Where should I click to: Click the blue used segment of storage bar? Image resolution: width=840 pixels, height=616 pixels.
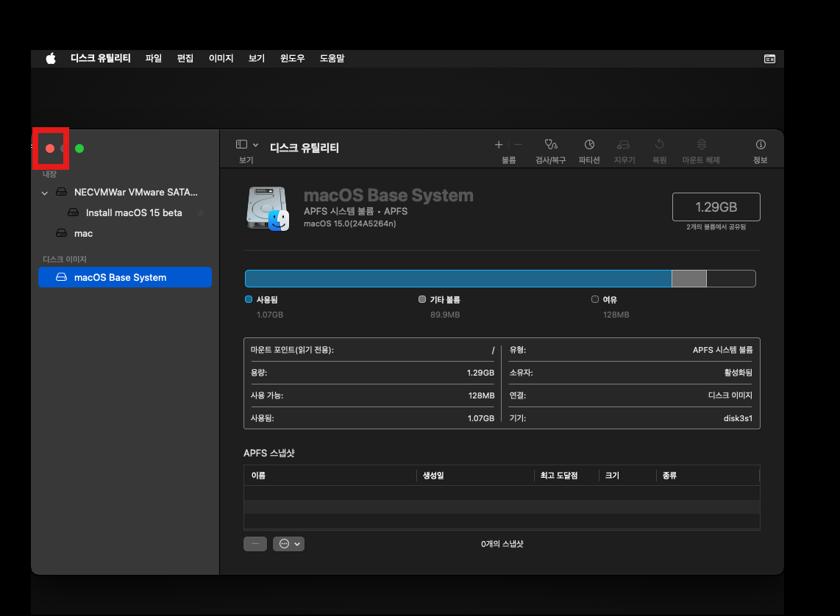458,279
